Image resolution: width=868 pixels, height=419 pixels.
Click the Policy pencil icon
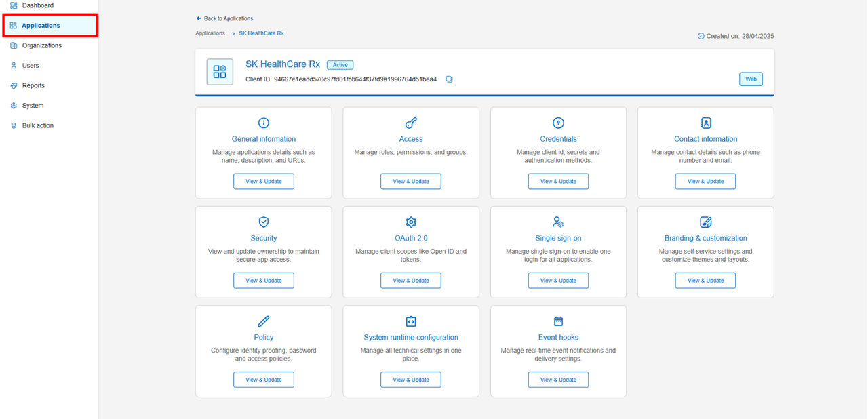point(264,321)
